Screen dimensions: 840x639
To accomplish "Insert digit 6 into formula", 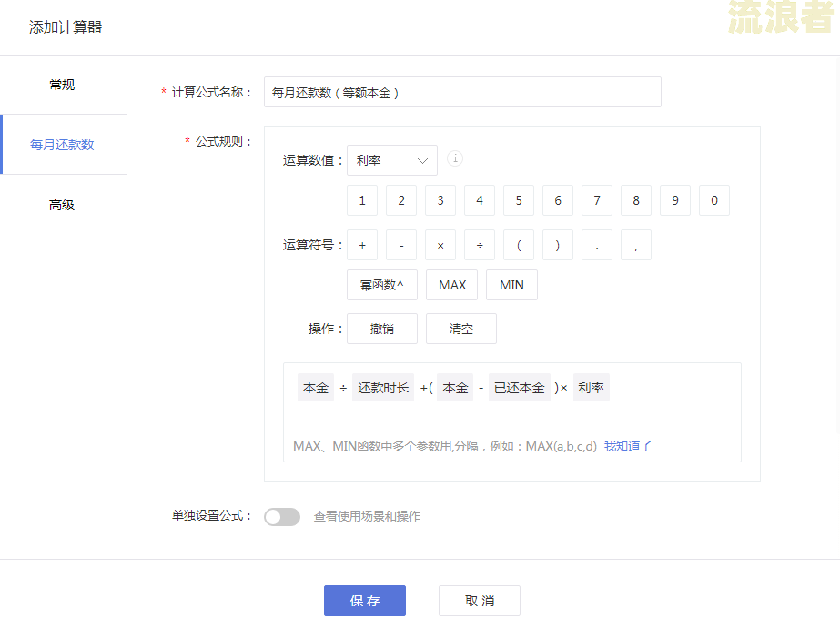I will tap(558, 200).
